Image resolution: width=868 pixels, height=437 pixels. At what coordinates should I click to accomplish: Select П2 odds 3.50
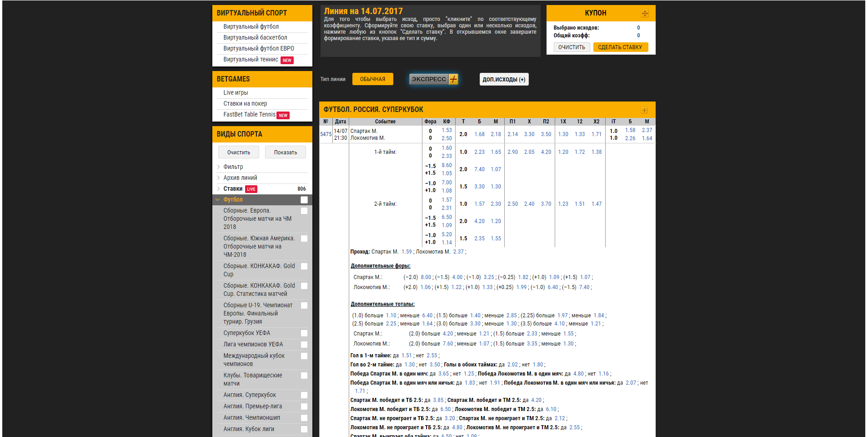tap(546, 134)
